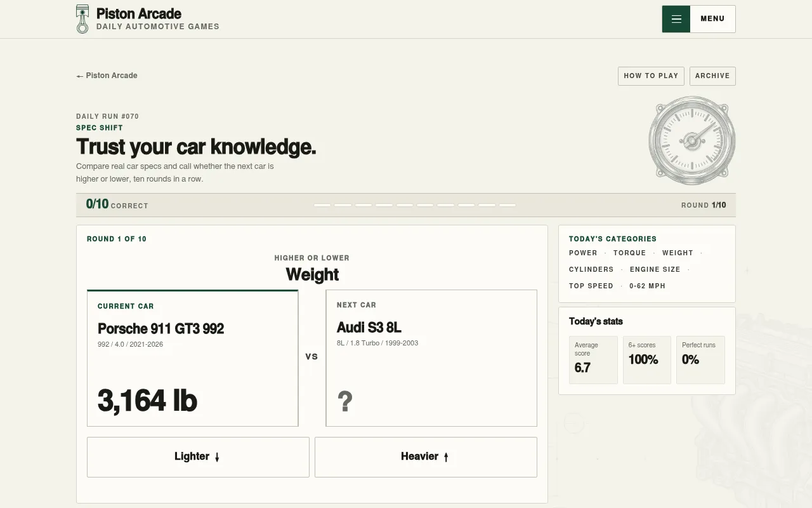This screenshot has width=812, height=508.
Task: Click the Engine Size category label
Action: point(655,269)
